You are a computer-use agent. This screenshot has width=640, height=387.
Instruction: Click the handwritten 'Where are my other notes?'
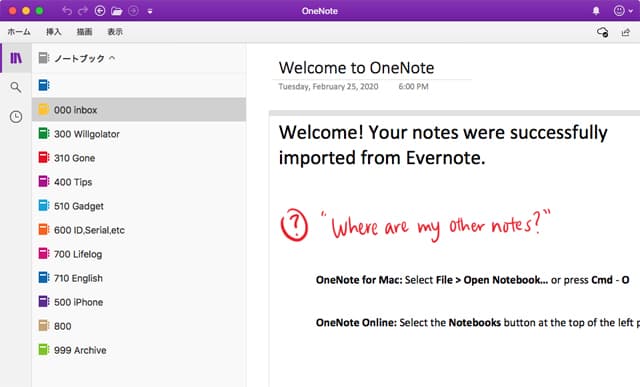point(435,225)
